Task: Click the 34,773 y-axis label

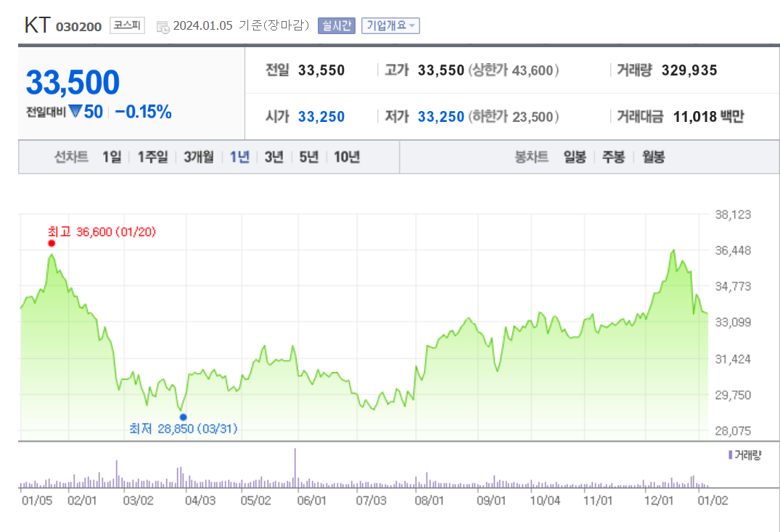Action: (x=733, y=286)
